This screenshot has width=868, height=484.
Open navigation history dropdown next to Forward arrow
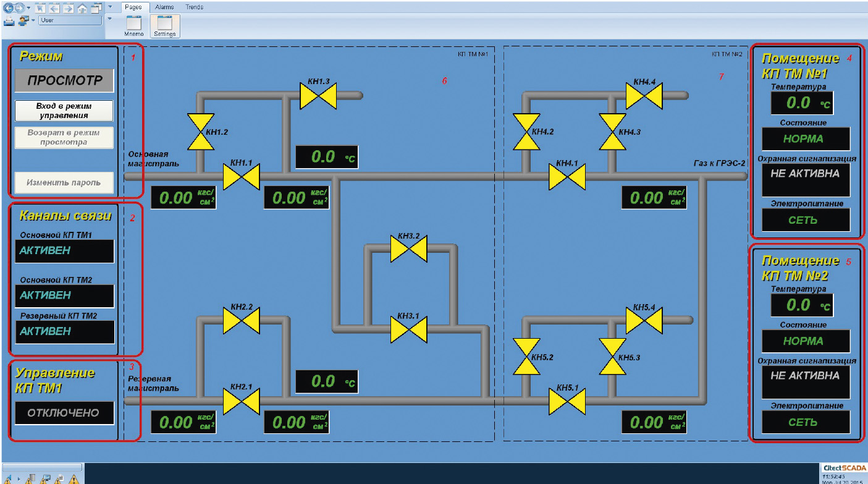click(28, 8)
